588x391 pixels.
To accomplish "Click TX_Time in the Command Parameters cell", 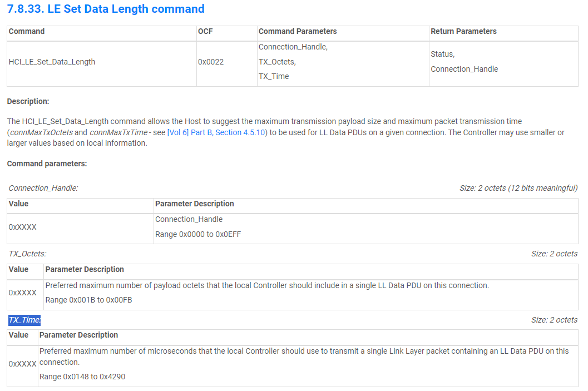I will [274, 76].
